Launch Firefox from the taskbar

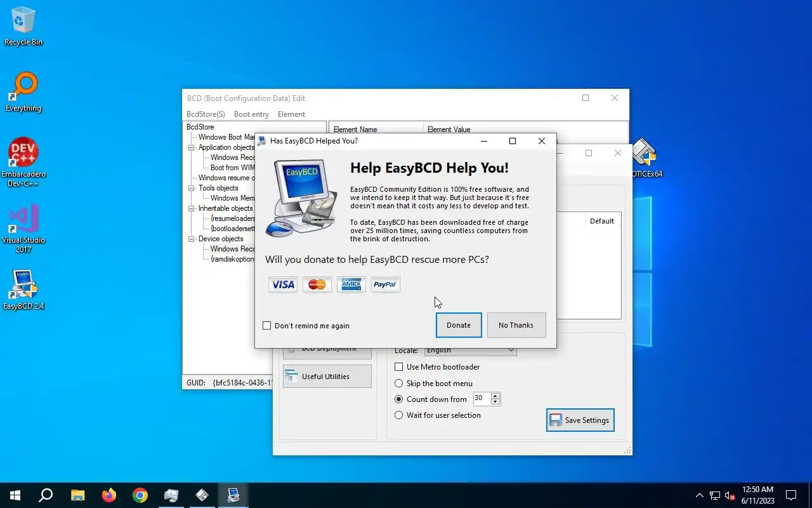tap(109, 495)
